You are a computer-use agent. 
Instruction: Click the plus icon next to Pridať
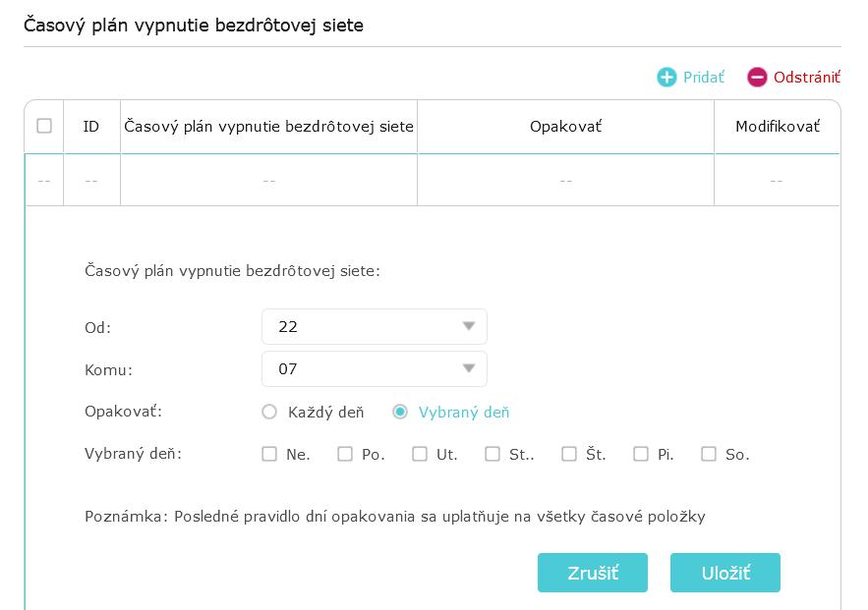pos(666,77)
